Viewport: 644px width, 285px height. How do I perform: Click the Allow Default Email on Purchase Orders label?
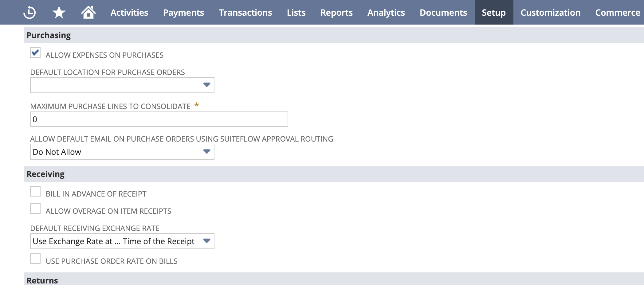click(x=182, y=139)
